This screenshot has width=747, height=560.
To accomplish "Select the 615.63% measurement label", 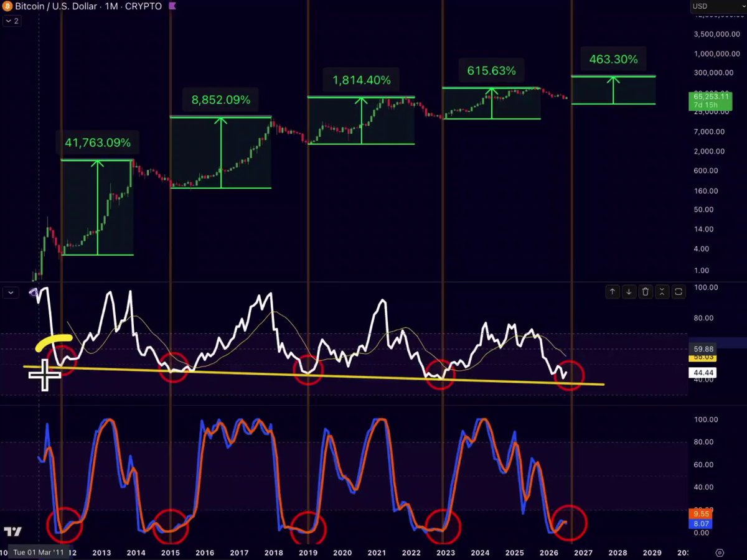I will coord(492,71).
